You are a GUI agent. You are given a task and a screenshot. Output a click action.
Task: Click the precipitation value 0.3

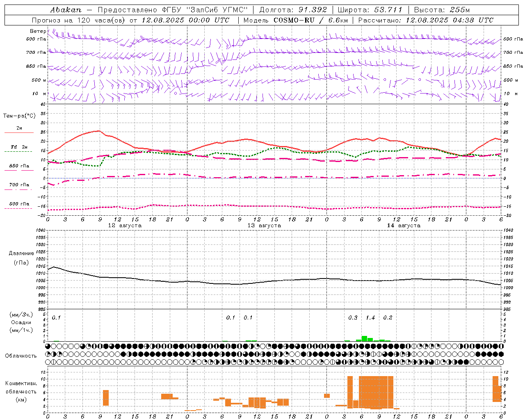point(353,318)
